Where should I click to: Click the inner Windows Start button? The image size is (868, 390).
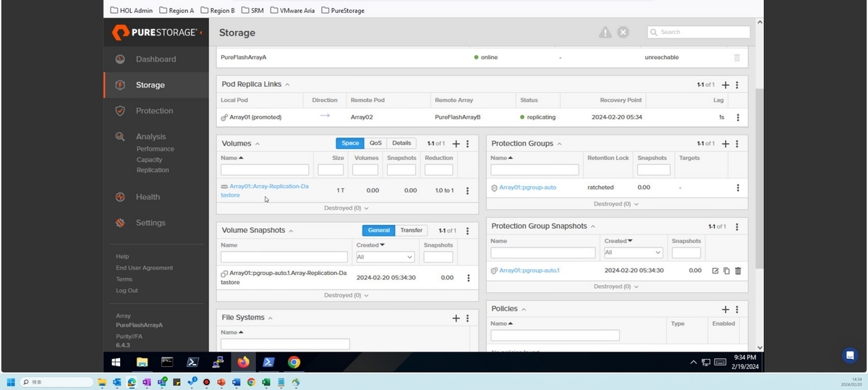coord(116,363)
